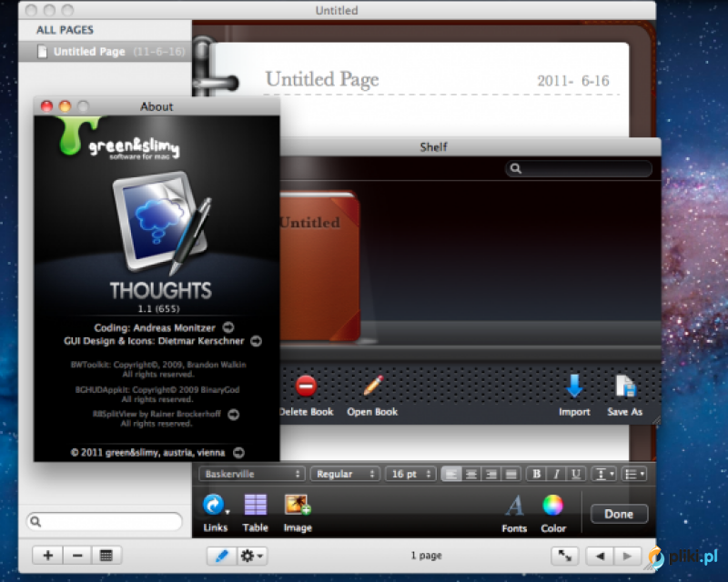Minimize the About window
The width and height of the screenshot is (728, 582).
pyautogui.click(x=65, y=106)
